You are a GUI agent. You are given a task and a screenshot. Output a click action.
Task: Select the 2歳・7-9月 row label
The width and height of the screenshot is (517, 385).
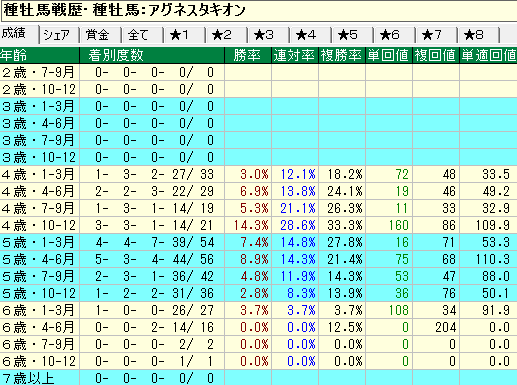(39, 72)
